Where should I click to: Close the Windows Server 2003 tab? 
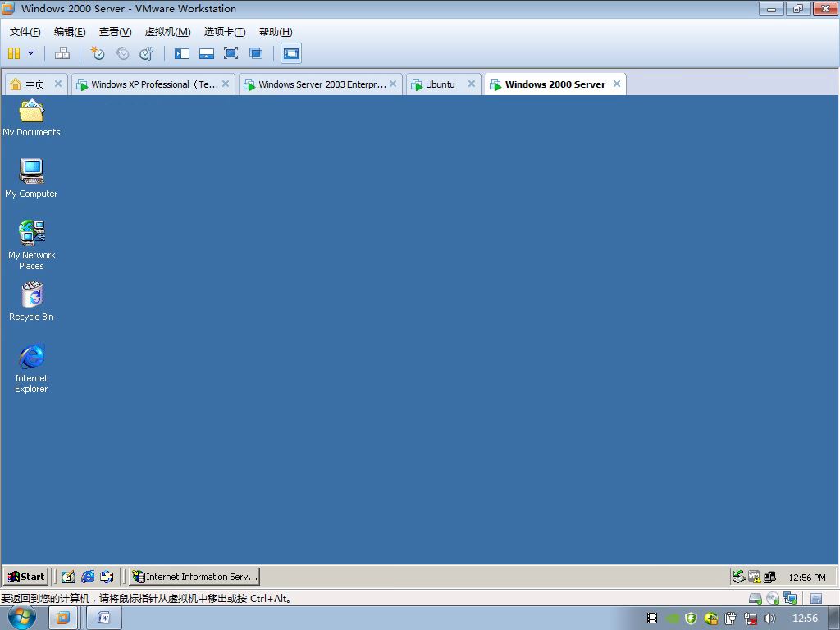[393, 84]
